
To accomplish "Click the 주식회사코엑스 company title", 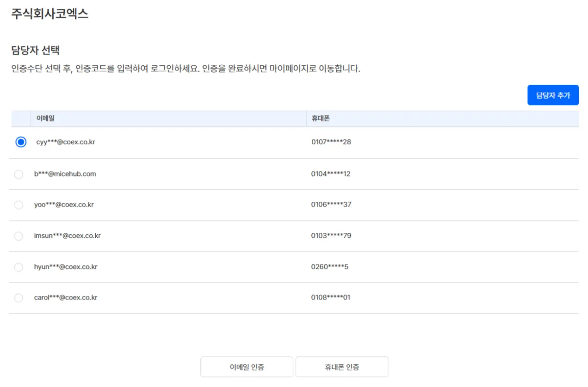I will [x=50, y=14].
